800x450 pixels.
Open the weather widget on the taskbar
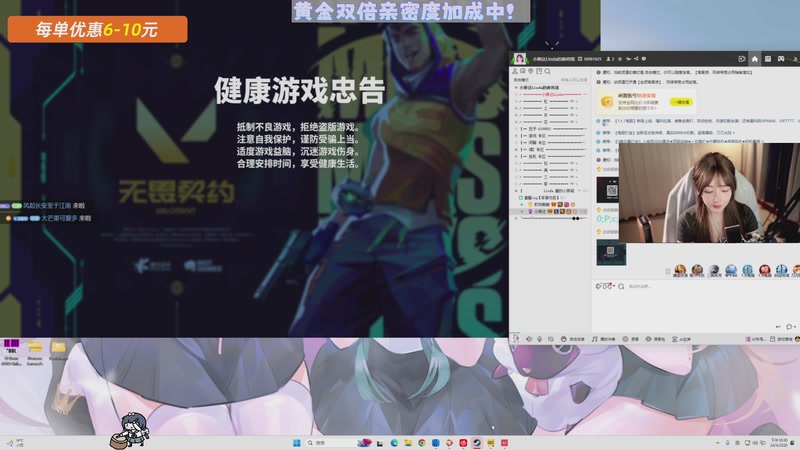pyautogui.click(x=14, y=443)
